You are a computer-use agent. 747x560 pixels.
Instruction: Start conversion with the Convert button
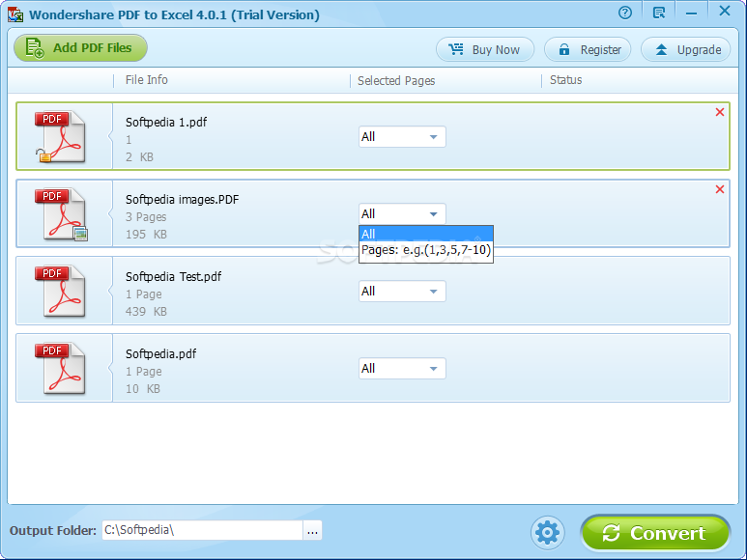(x=655, y=533)
